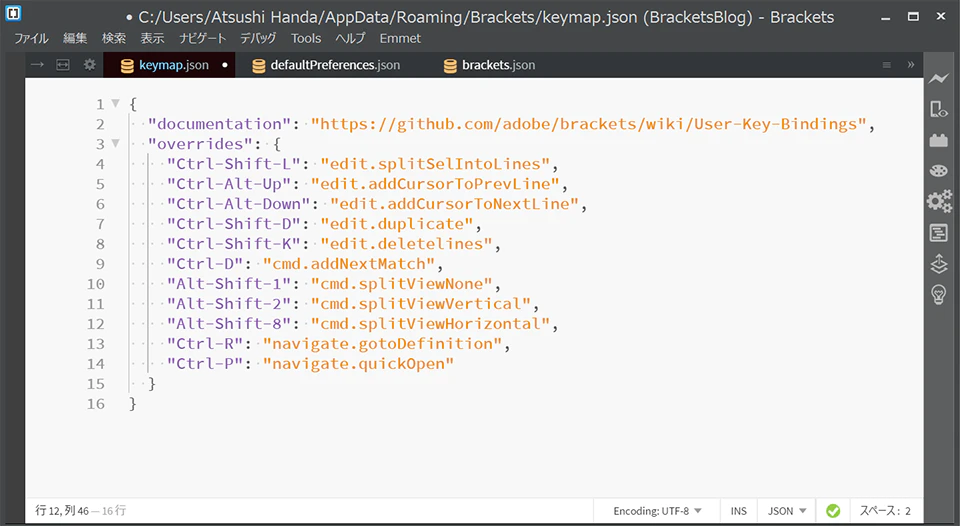Viewport: 960px width, 526px height.
Task: Switch to the defaultPreferences.json tab
Action: [x=326, y=65]
